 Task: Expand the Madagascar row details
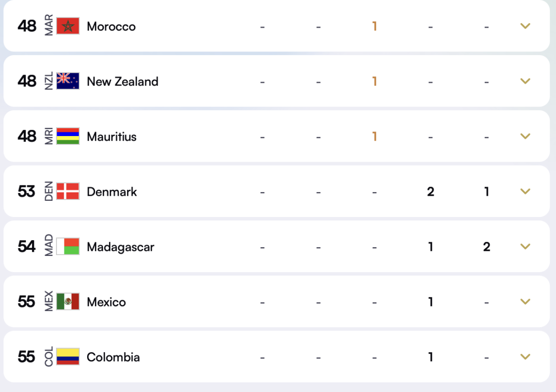(525, 247)
